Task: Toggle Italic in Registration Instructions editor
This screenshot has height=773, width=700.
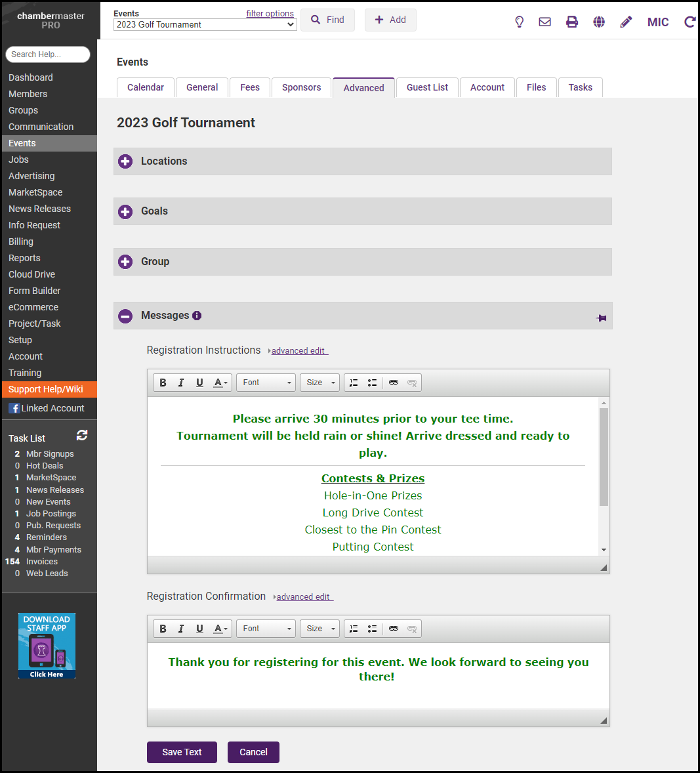Action: click(181, 383)
